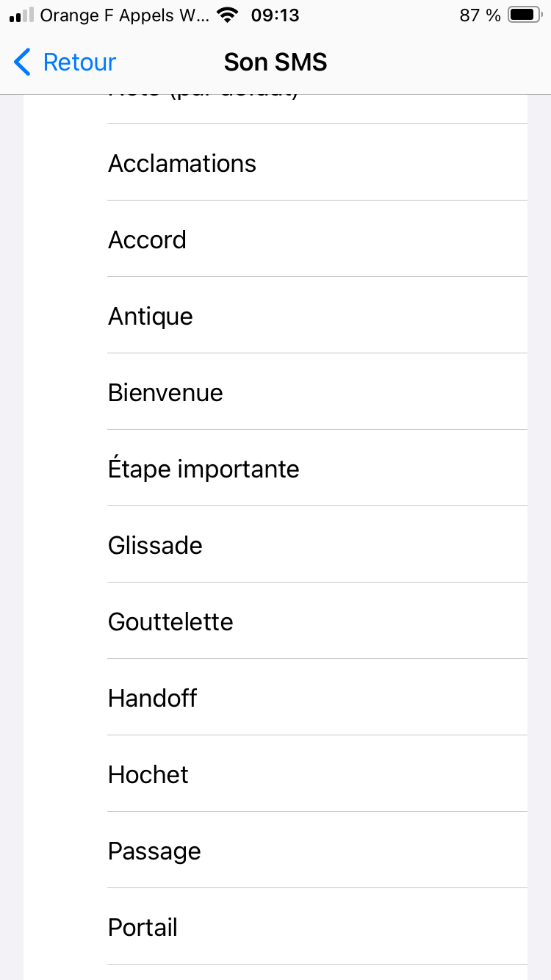Image resolution: width=551 pixels, height=980 pixels.
Task: Select the Acclamations SMS sound
Action: 182,163
